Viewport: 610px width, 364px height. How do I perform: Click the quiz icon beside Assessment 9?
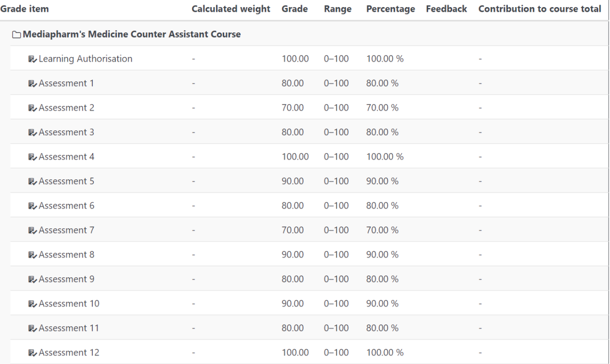coord(33,280)
